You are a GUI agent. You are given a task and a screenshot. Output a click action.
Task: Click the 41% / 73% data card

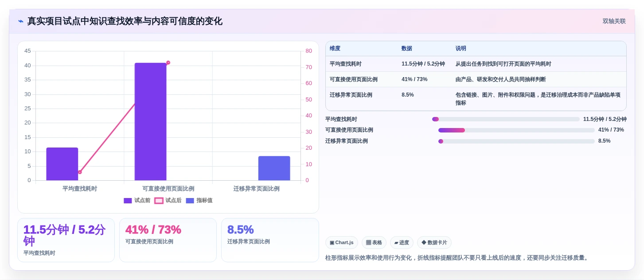pyautogui.click(x=168, y=240)
